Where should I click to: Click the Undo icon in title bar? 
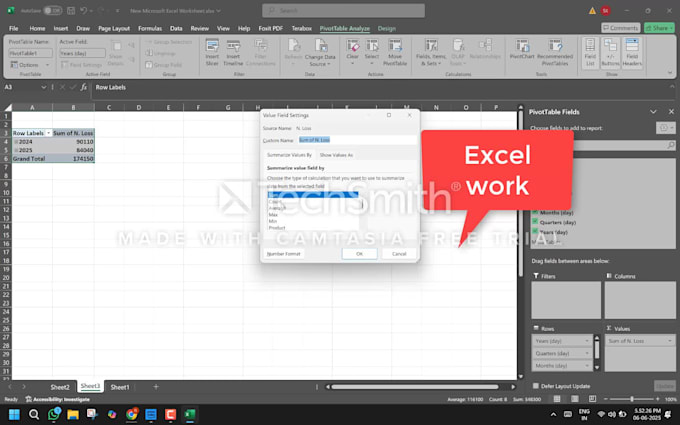tap(84, 10)
